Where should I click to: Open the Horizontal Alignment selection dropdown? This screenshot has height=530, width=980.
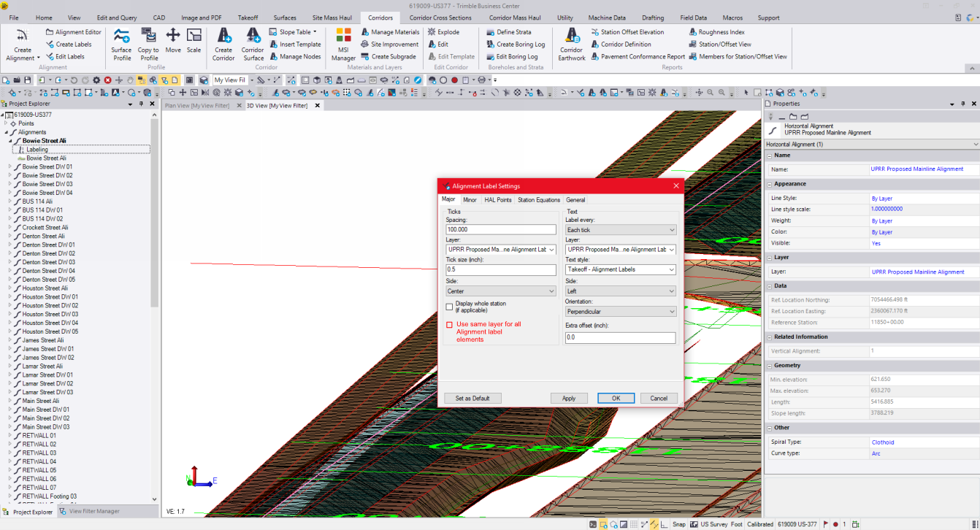click(x=872, y=145)
